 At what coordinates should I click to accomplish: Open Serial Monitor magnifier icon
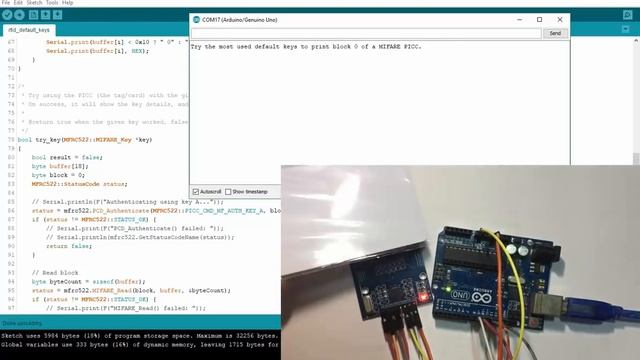(628, 15)
